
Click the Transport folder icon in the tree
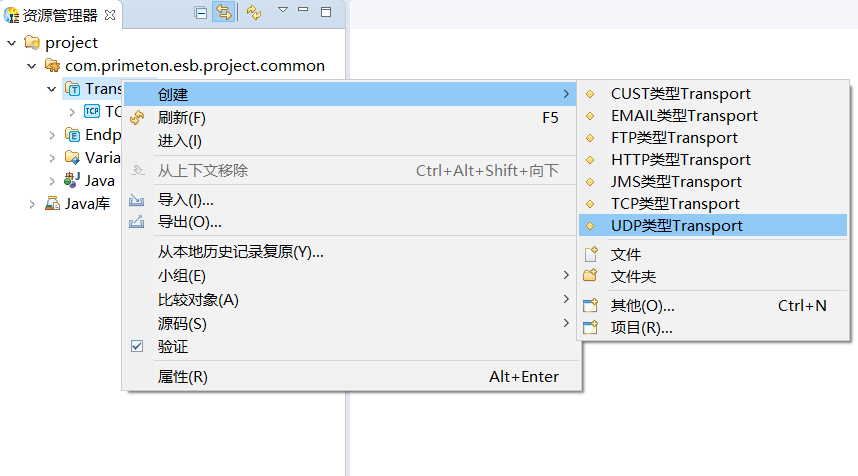tap(72, 88)
